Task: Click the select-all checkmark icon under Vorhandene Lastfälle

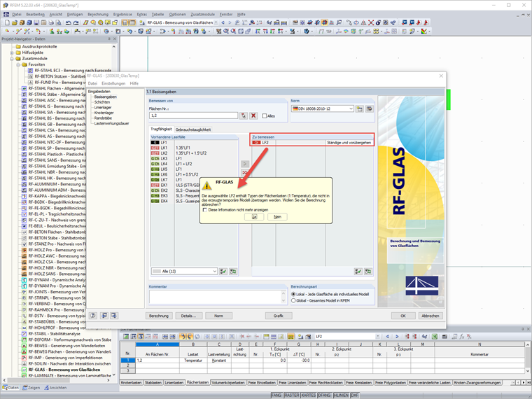Action: coord(223,272)
